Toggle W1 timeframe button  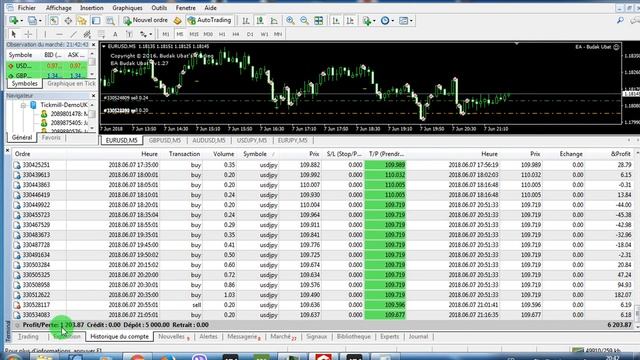tap(264, 34)
